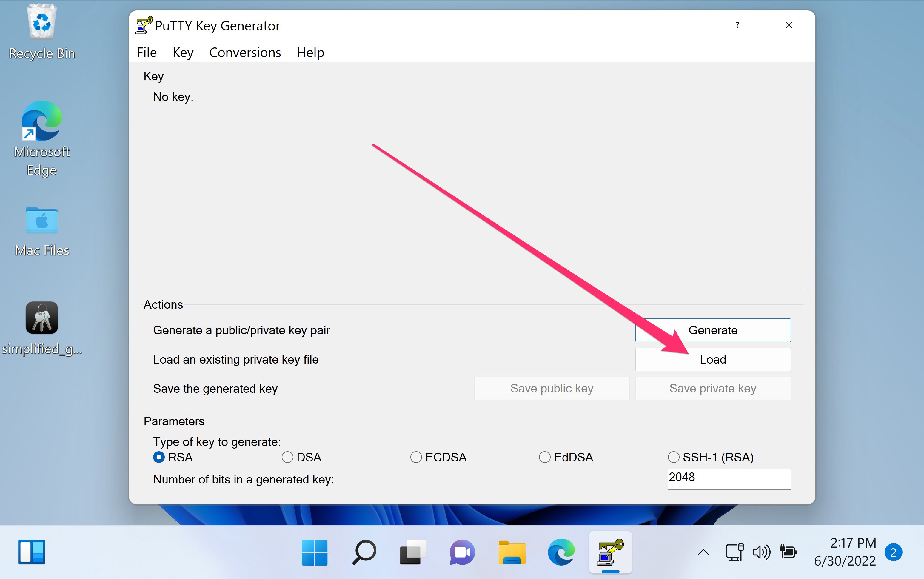924x579 pixels.
Task: Click the battery tray icon
Action: (788, 552)
